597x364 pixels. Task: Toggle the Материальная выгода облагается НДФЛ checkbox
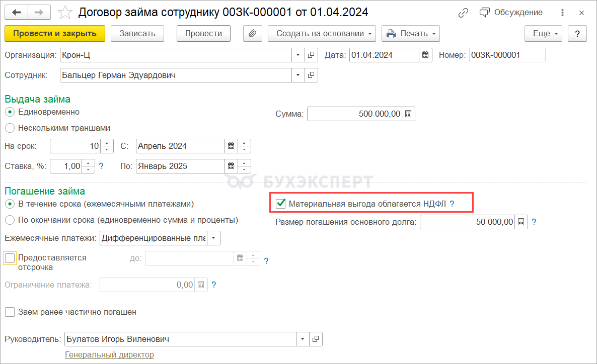pos(280,204)
